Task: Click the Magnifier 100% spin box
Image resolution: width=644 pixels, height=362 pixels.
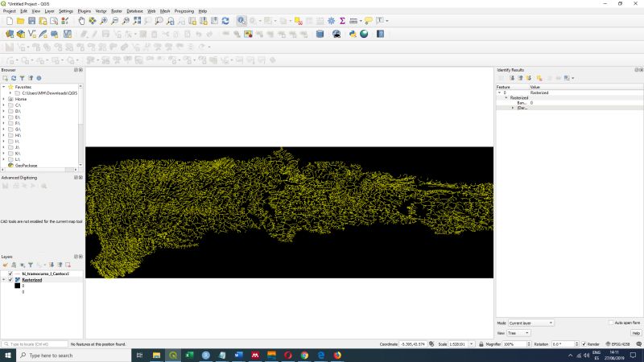Action: coord(516,344)
